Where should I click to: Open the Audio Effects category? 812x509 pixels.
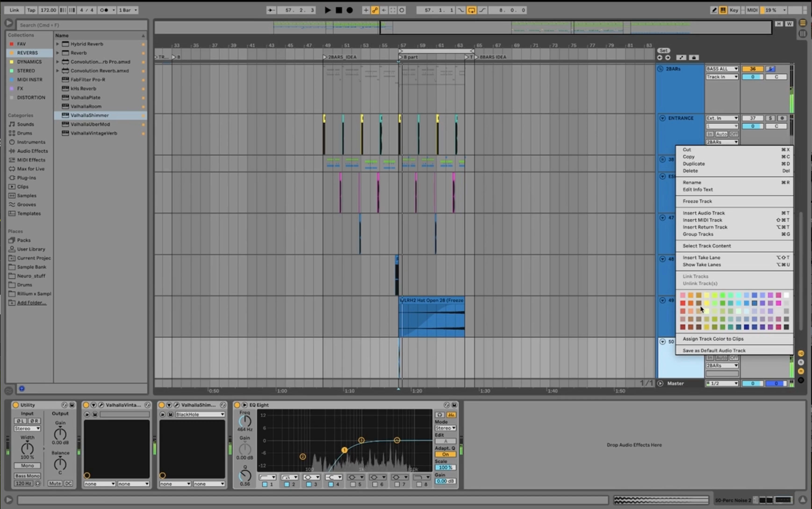click(x=32, y=151)
